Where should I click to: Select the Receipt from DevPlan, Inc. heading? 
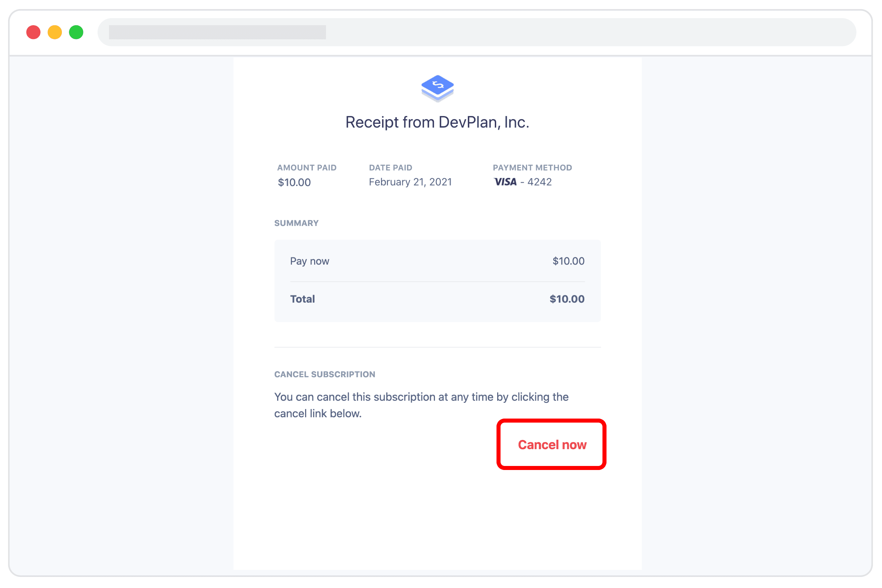point(437,122)
